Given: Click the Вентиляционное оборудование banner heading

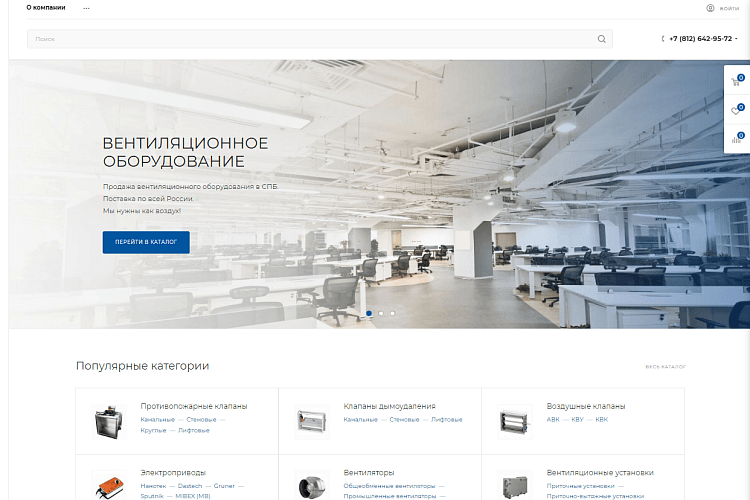Looking at the screenshot, I should [186, 152].
